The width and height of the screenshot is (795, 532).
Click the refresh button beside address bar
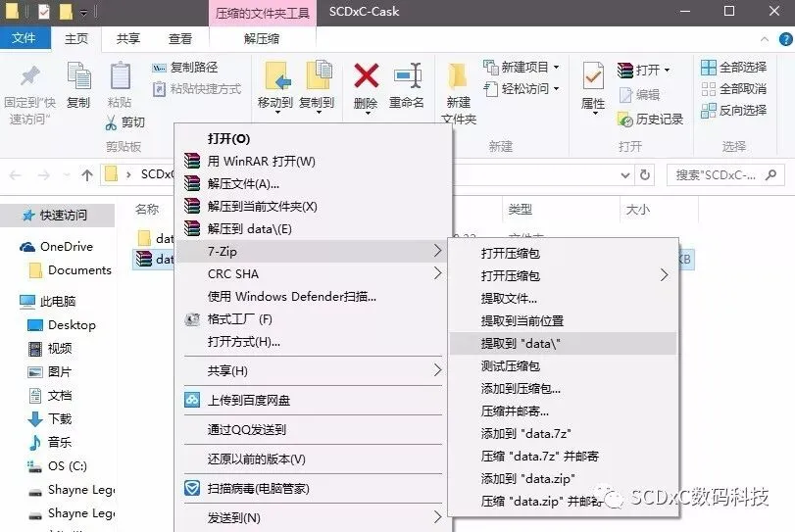645,174
